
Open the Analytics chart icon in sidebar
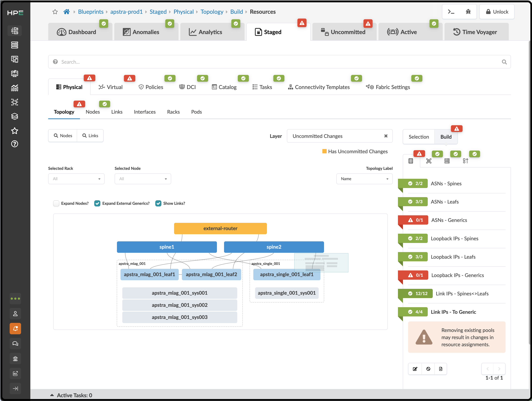click(x=15, y=88)
